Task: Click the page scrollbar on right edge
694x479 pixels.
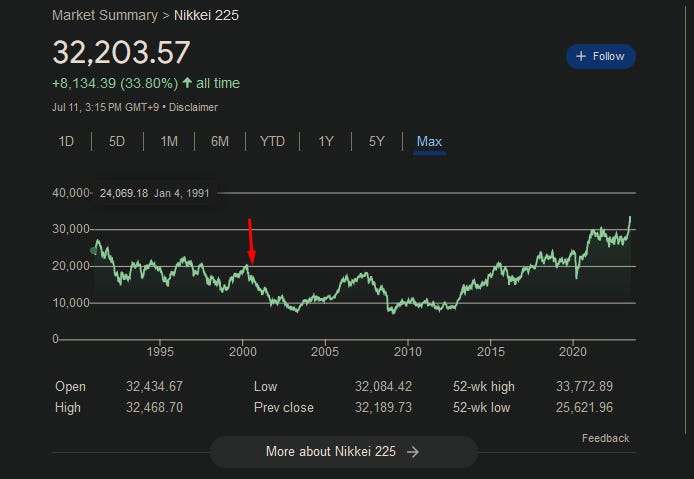Action: pos(685,221)
